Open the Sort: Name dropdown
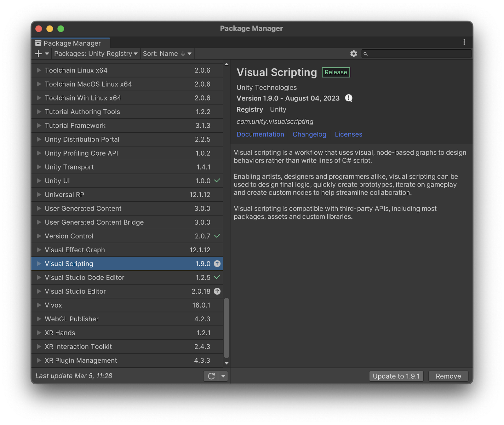This screenshot has height=425, width=504. click(x=167, y=54)
